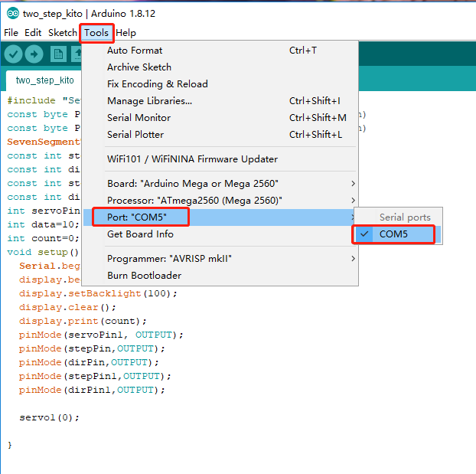Open the File menu
This screenshot has height=474, width=476.
(11, 33)
